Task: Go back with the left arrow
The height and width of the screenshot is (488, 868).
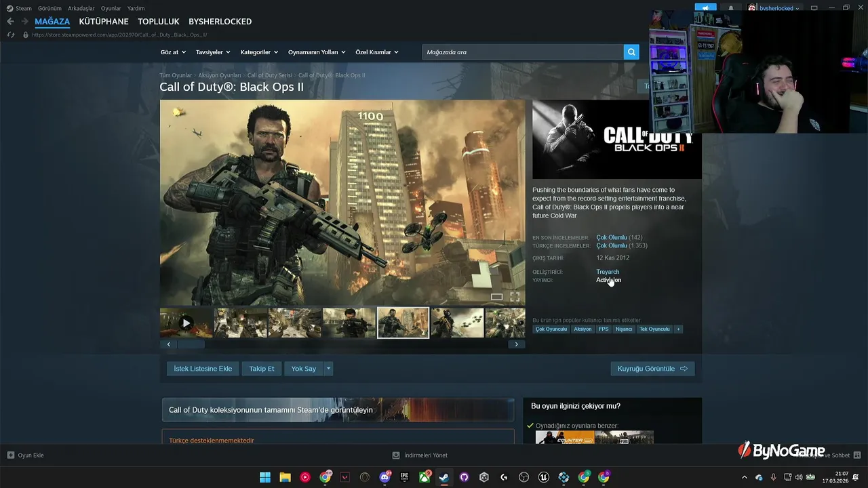Action: pyautogui.click(x=10, y=22)
